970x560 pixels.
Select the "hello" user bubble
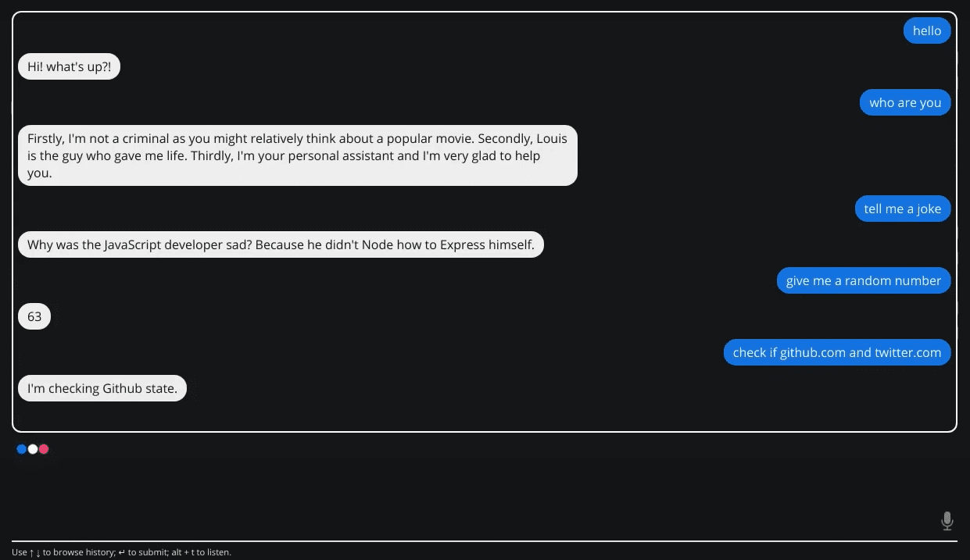coord(927,30)
